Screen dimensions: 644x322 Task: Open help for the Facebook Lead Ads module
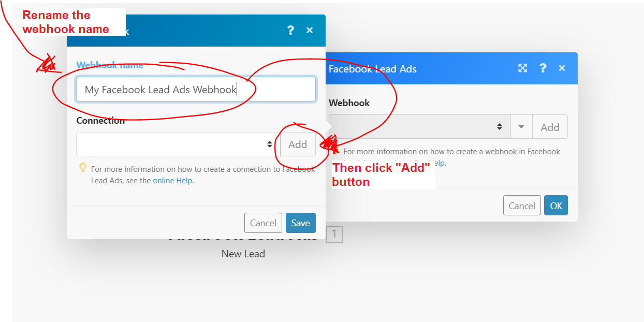point(543,68)
